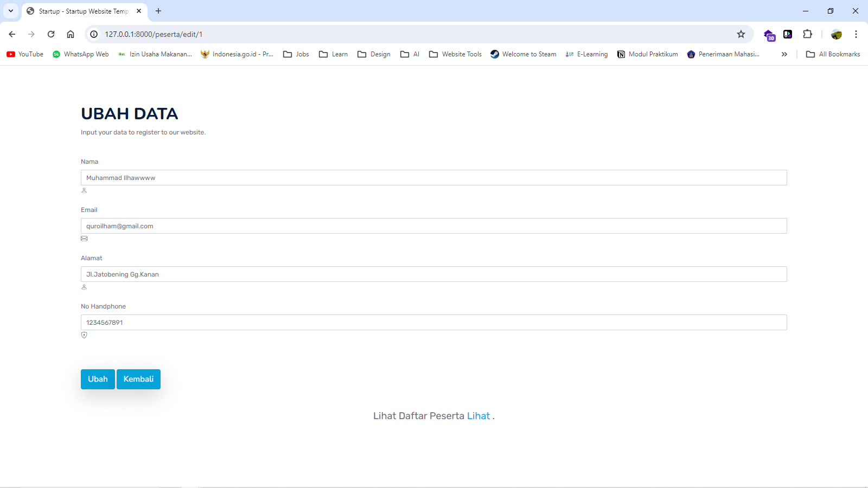Viewport: 868px width, 488px height.
Task: Open the WhatsApp Web bookmark
Action: [80, 54]
